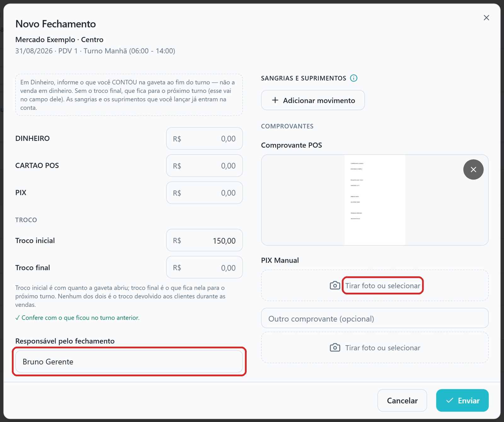The height and width of the screenshot is (422, 504).
Task: Select the PIX amount field
Action: point(204,193)
